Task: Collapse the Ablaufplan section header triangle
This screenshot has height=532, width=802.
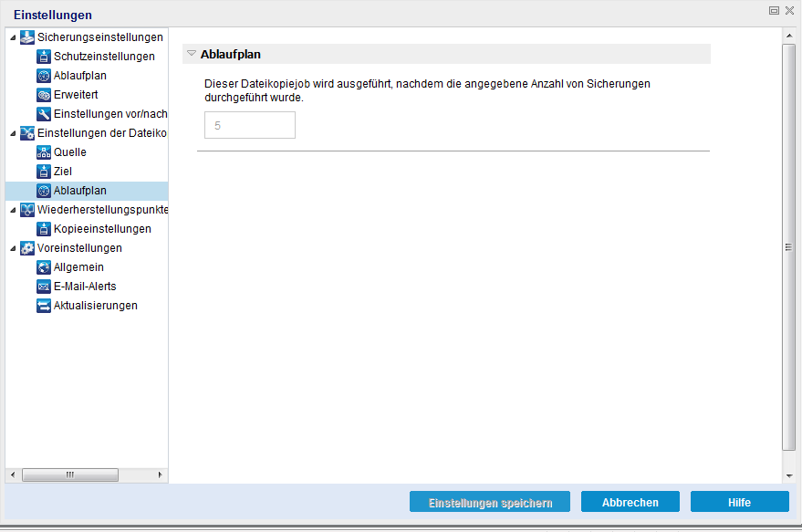Action: pos(192,53)
